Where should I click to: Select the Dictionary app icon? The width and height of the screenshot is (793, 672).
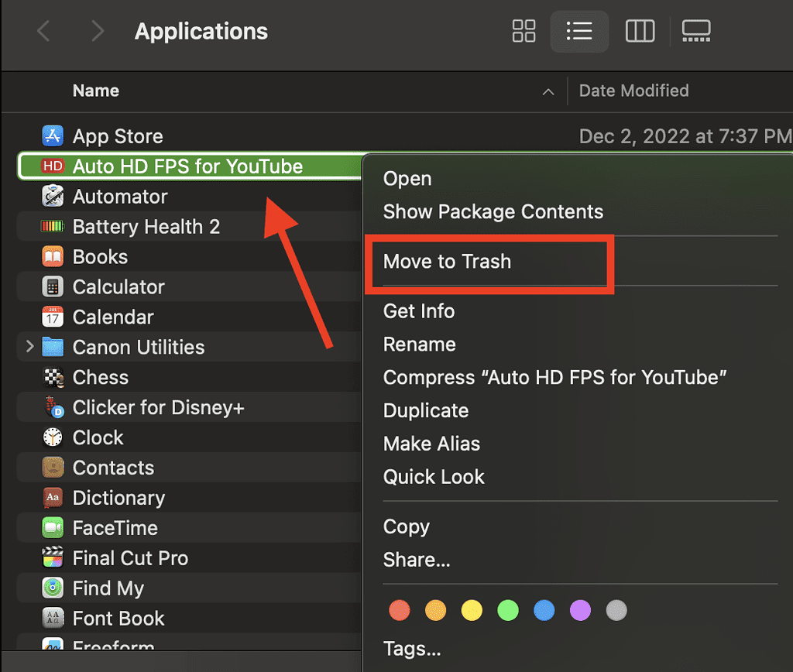coord(51,497)
